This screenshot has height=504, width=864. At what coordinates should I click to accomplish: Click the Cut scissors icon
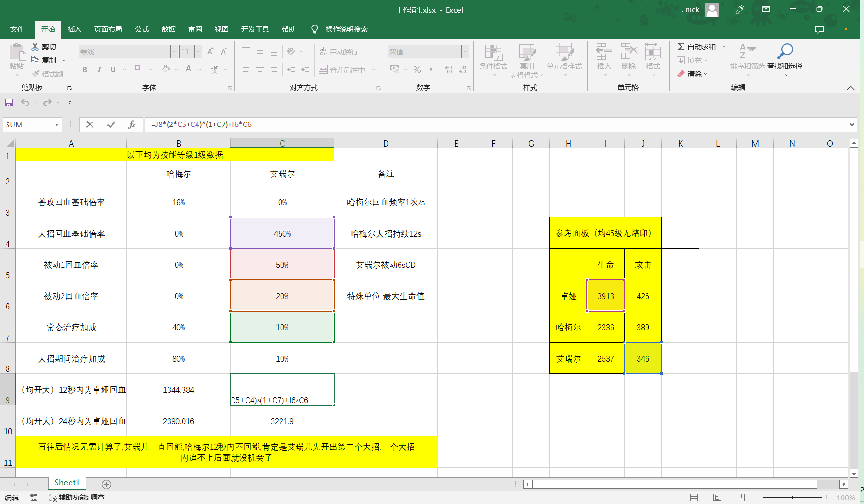click(35, 47)
